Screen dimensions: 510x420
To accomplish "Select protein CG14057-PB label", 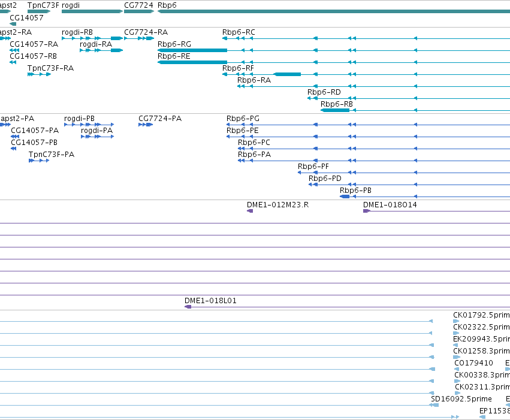I will tap(34, 143).
